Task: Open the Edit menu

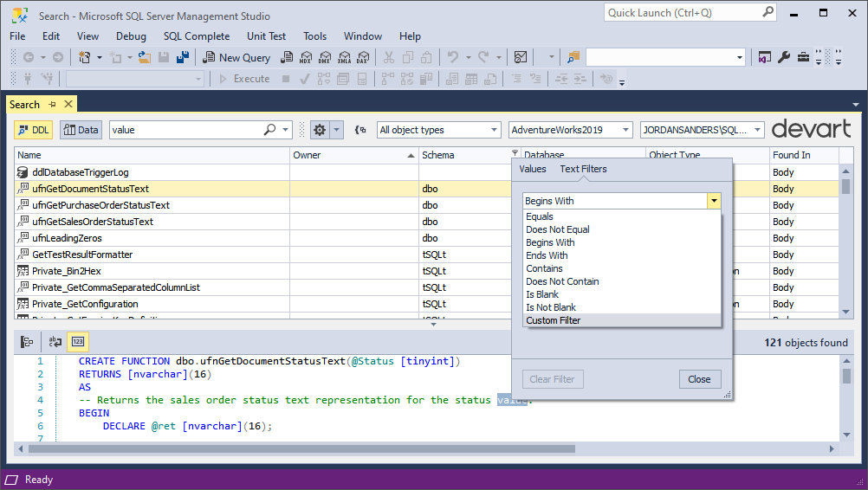Action: click(x=51, y=36)
